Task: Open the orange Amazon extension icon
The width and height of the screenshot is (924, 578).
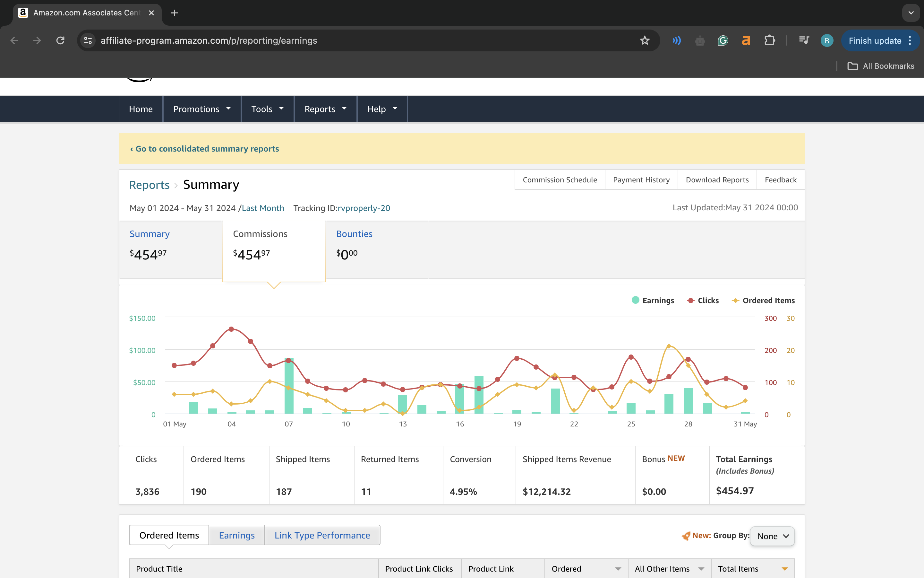Action: pos(746,40)
